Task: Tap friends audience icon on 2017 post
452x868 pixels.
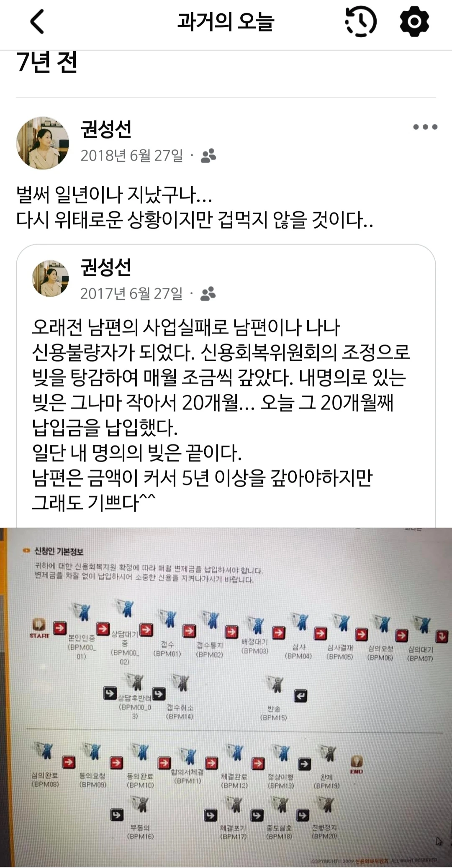Action: [208, 294]
